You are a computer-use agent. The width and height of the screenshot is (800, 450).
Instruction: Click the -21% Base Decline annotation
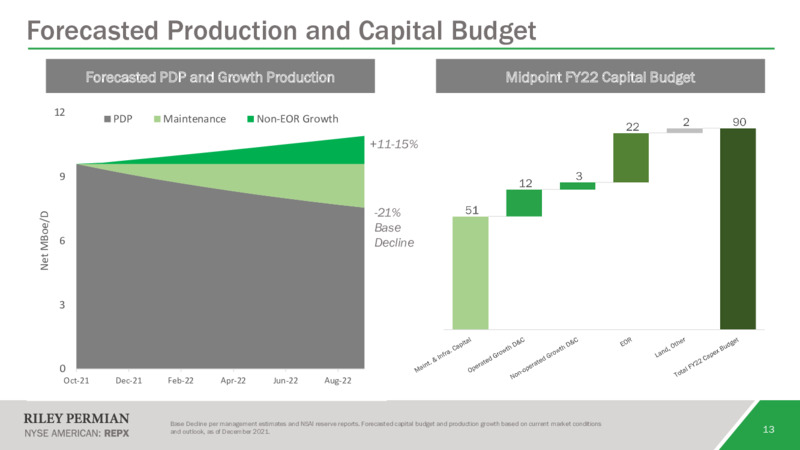(393, 228)
